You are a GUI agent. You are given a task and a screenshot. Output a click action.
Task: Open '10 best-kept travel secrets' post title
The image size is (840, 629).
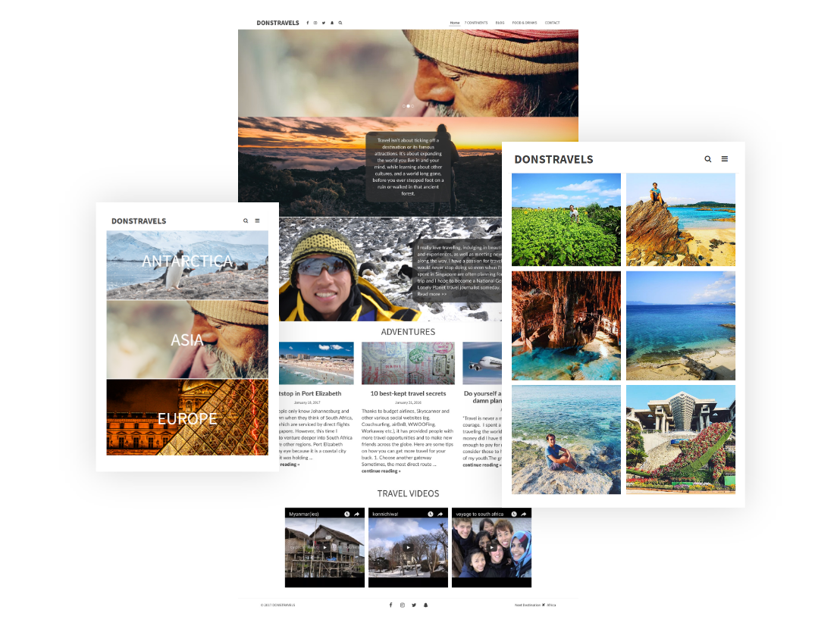[408, 393]
